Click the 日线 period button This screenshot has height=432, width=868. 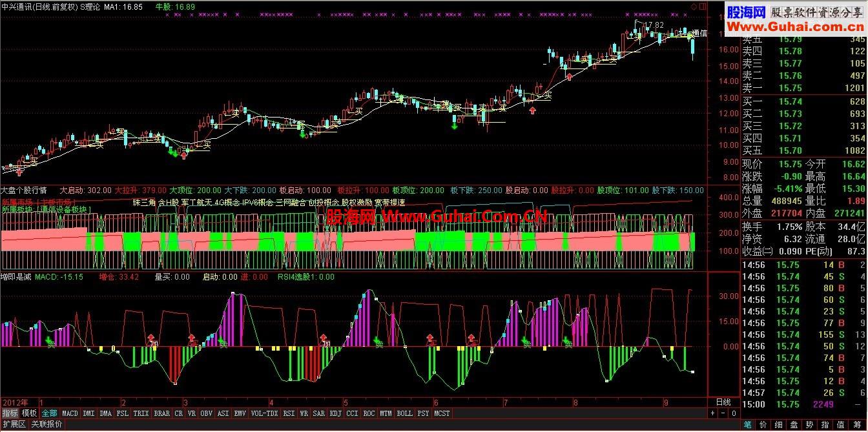point(724,402)
